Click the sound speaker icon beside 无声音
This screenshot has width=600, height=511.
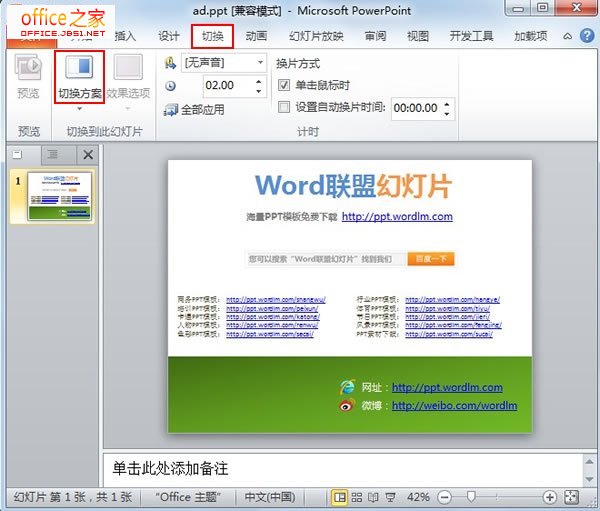(170, 63)
